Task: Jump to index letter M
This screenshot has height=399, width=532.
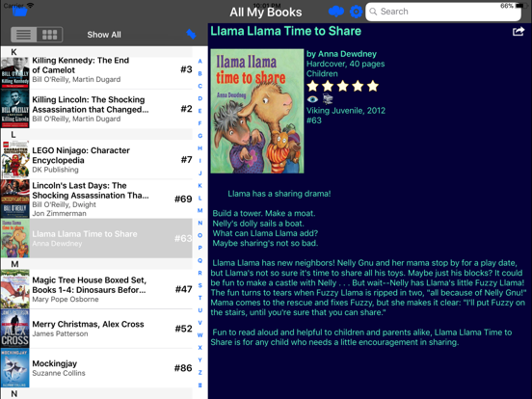Action: pyautogui.click(x=200, y=210)
